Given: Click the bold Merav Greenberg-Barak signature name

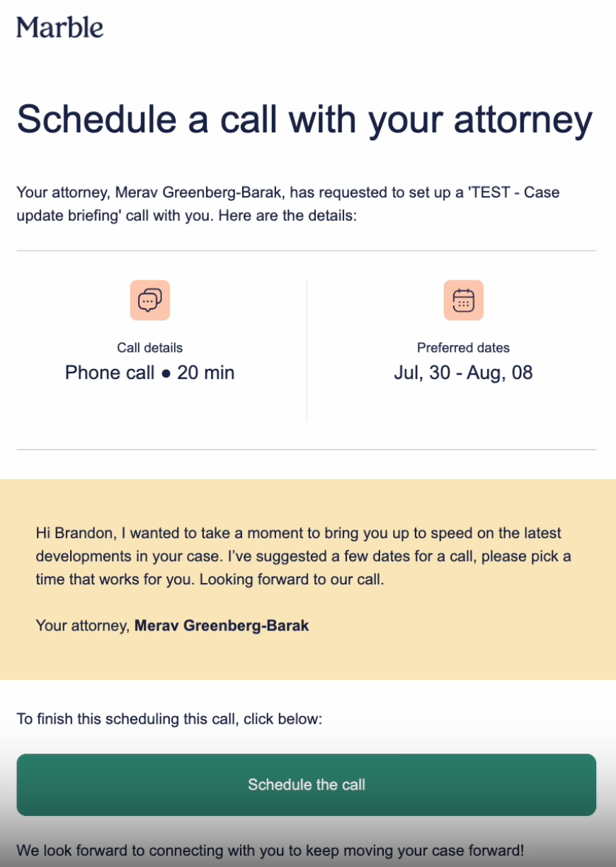Looking at the screenshot, I should [x=222, y=625].
